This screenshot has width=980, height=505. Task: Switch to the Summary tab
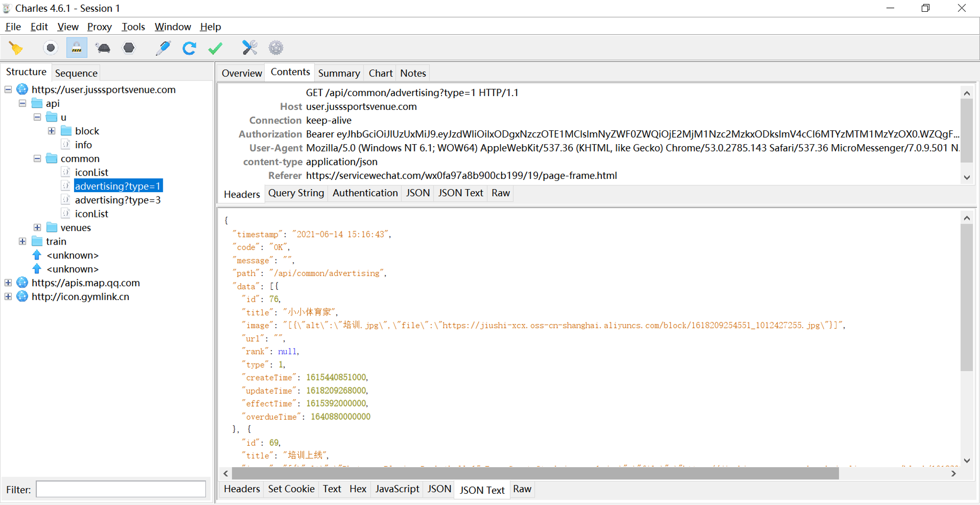coord(339,73)
